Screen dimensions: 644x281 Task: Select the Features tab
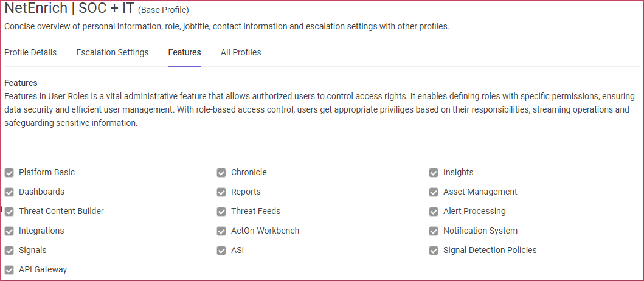coord(184,52)
